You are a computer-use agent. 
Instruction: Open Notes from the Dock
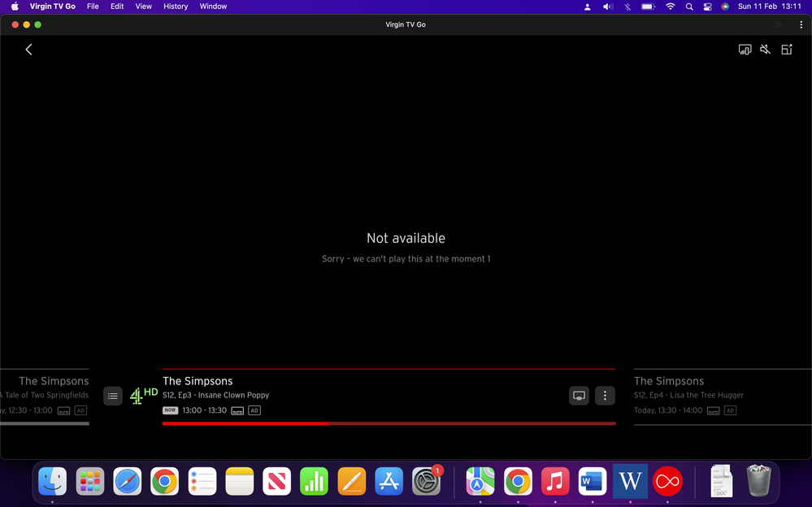pos(239,481)
